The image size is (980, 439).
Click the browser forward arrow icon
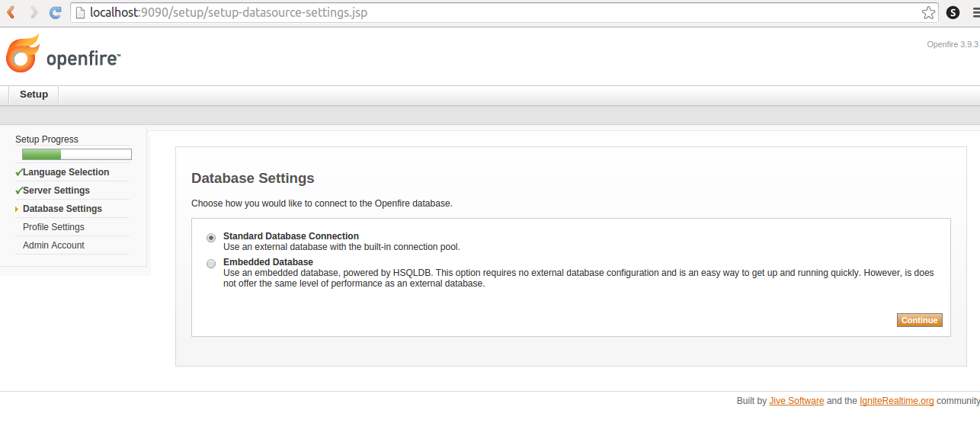pyautogui.click(x=34, y=12)
